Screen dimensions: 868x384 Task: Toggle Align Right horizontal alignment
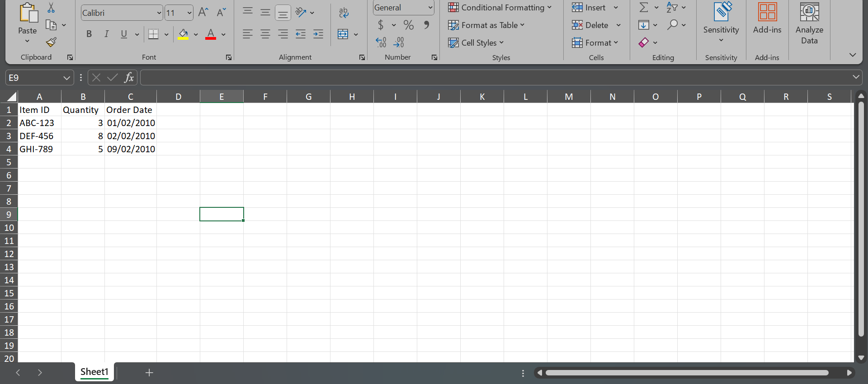click(283, 34)
